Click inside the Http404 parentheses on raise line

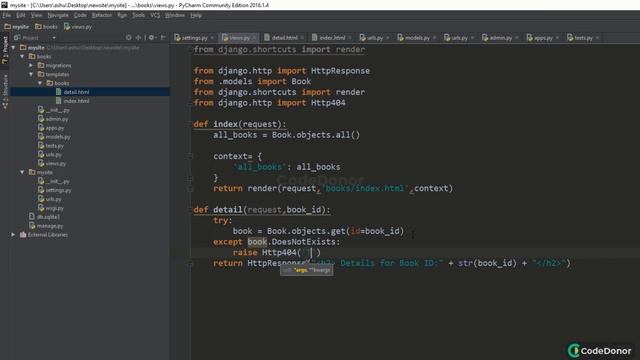point(309,252)
